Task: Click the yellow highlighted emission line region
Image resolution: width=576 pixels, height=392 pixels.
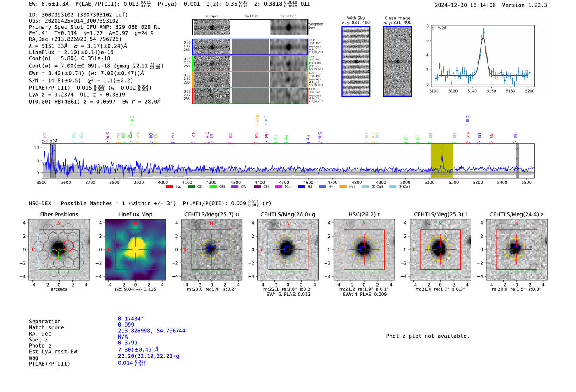Action: tap(442, 161)
